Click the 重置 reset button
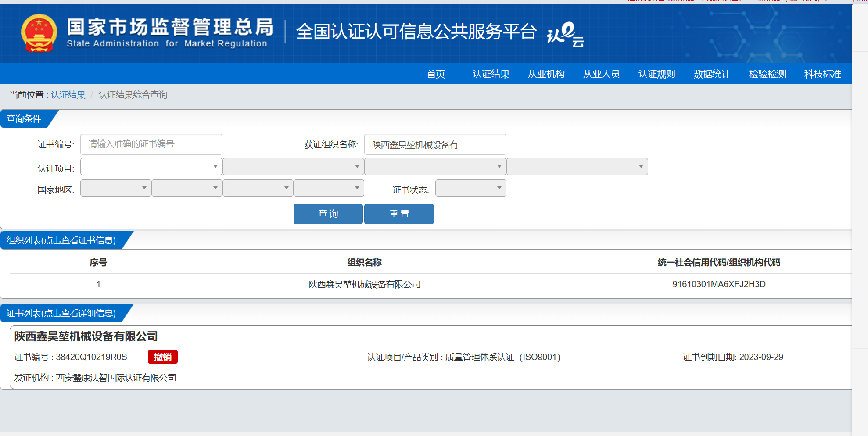Viewport: 868px width, 436px height. pos(399,214)
